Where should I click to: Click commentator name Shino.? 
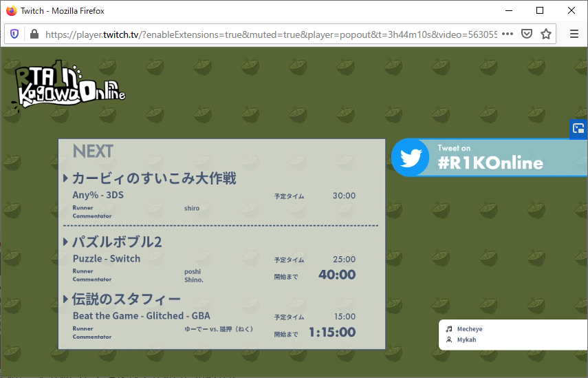point(194,280)
